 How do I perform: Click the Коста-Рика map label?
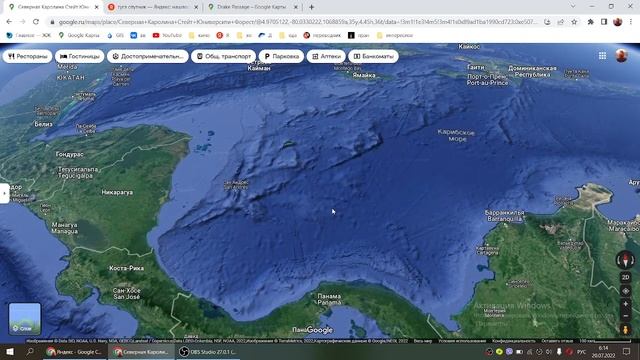(x=127, y=268)
